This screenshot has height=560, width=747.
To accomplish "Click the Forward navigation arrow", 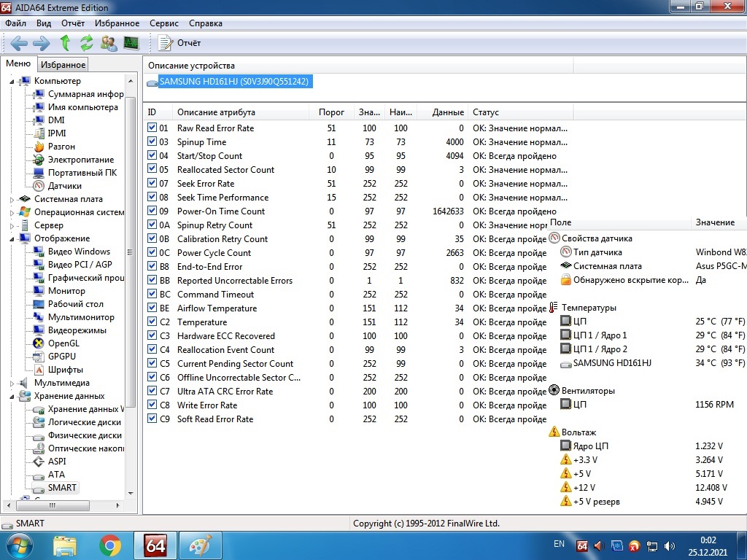I will click(41, 43).
